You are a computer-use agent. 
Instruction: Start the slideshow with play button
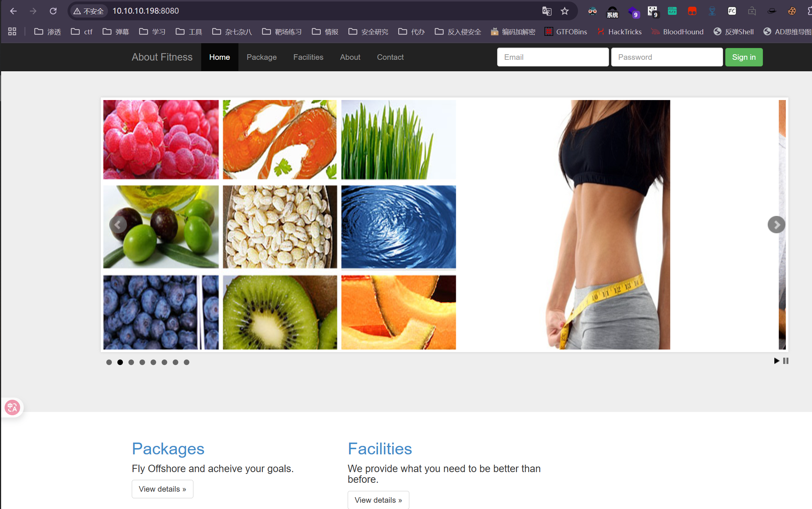(777, 361)
